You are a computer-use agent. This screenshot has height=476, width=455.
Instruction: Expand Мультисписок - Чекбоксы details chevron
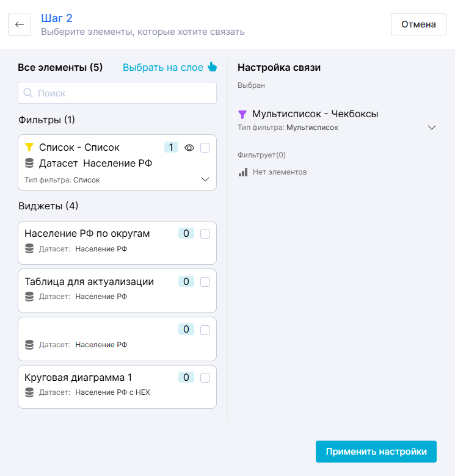[432, 128]
